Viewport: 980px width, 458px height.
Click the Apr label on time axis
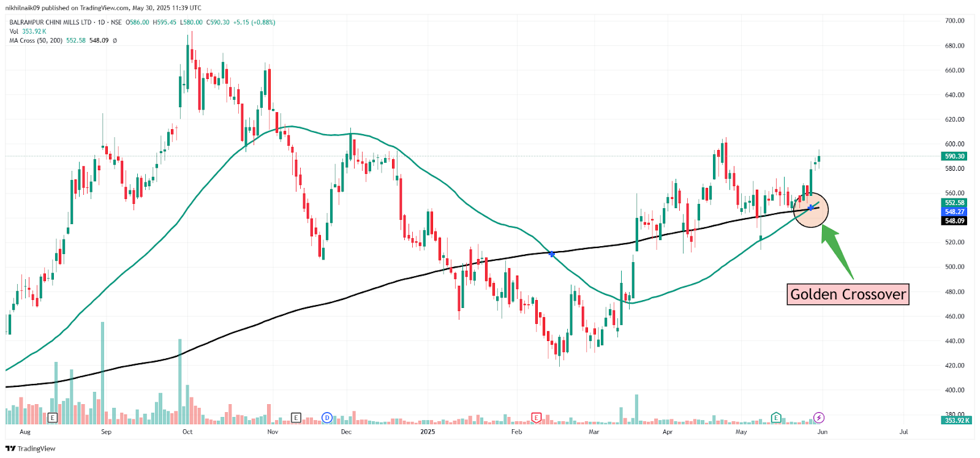[x=667, y=432]
